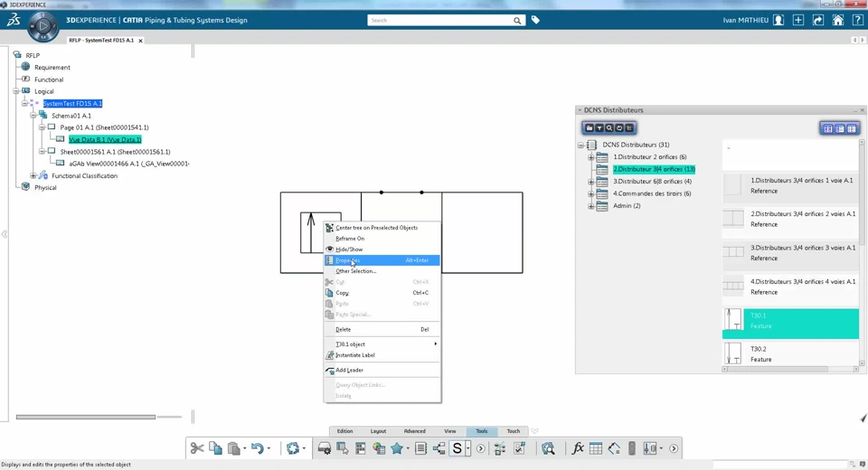The width and height of the screenshot is (868, 470).
Task: Collapse the Logical tree node
Action: [x=16, y=90]
